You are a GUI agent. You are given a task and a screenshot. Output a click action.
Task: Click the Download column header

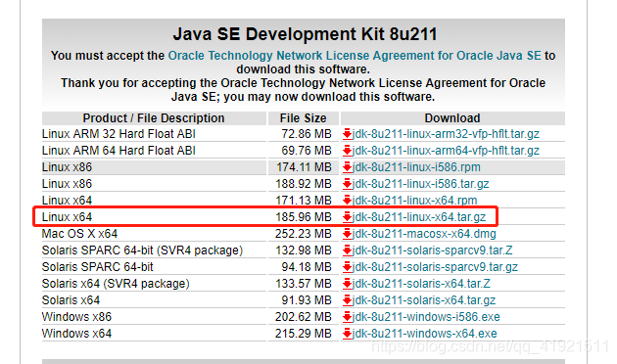452,118
